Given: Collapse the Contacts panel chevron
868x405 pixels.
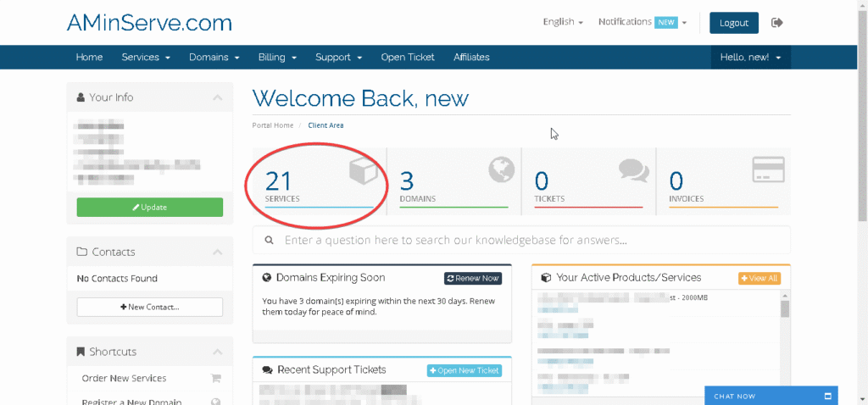Looking at the screenshot, I should click(x=218, y=252).
